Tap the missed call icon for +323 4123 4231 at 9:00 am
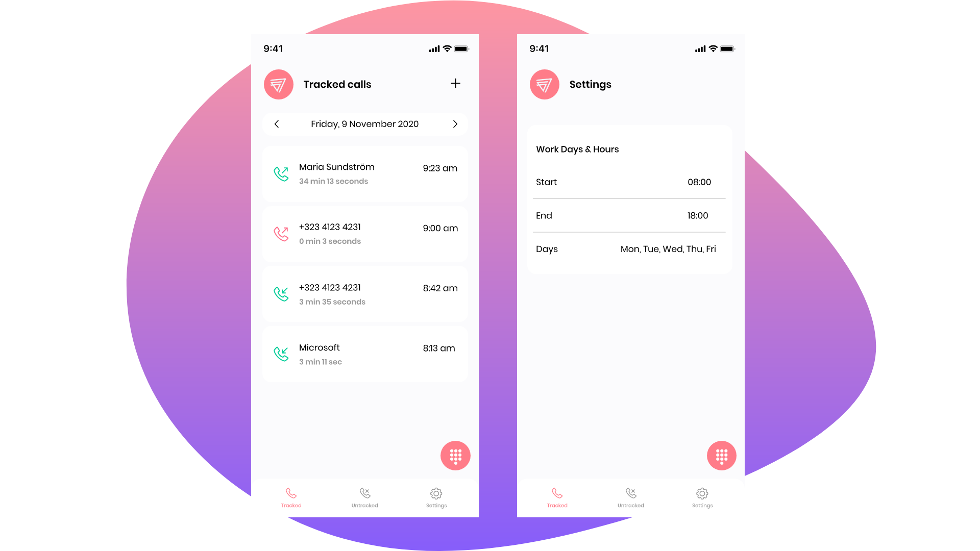The width and height of the screenshot is (980, 551). [280, 233]
